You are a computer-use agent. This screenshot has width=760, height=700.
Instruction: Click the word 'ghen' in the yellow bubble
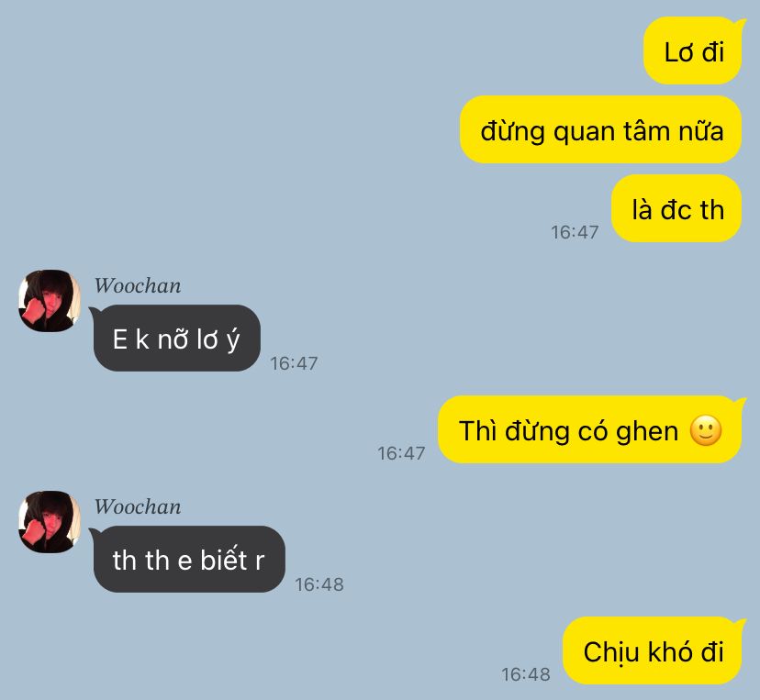point(646,432)
